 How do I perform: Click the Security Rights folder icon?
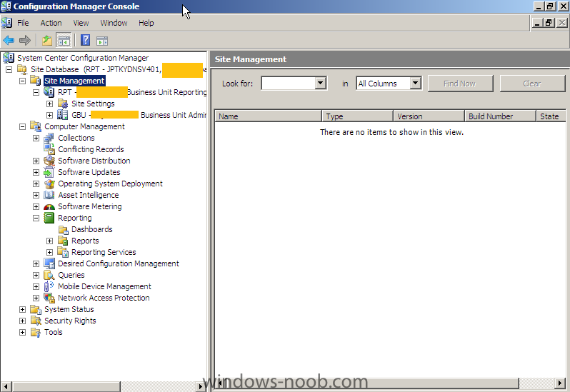pos(35,321)
